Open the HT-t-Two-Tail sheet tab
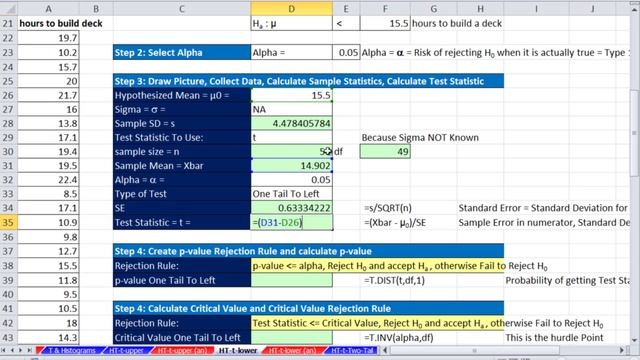This screenshot has height=360, width=640. pyautogui.click(x=352, y=350)
